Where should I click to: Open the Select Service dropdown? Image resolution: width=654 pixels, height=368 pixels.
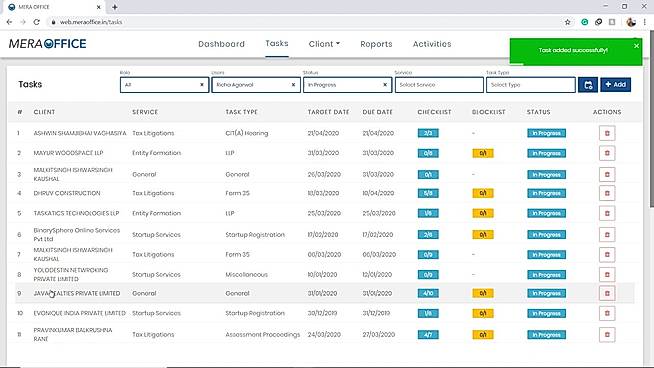click(x=439, y=85)
